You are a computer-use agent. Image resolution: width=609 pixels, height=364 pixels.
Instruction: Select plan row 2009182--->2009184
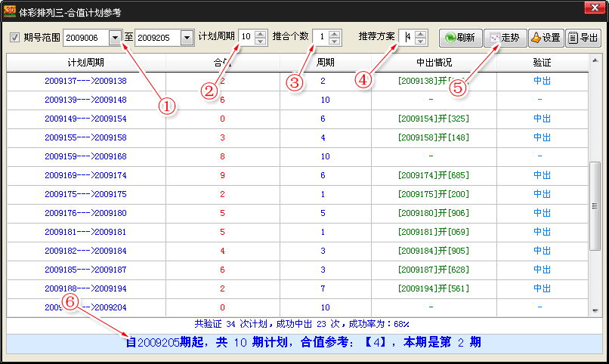(85, 251)
